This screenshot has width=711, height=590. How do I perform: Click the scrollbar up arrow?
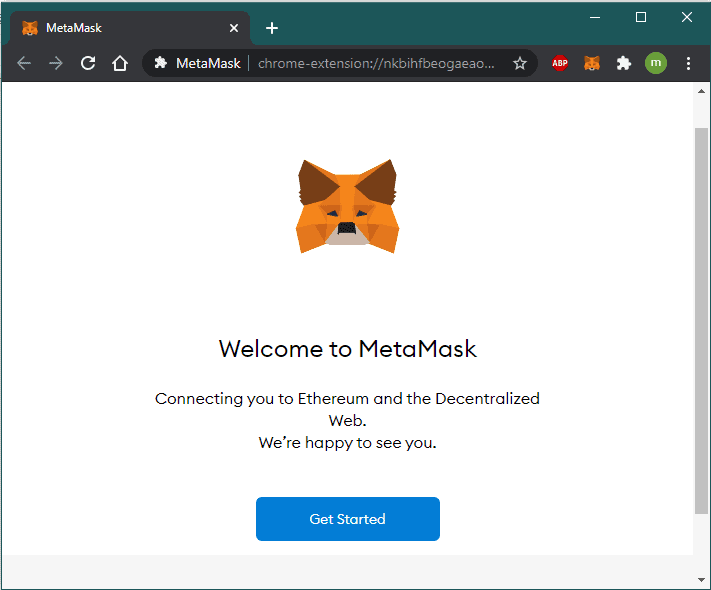point(701,91)
